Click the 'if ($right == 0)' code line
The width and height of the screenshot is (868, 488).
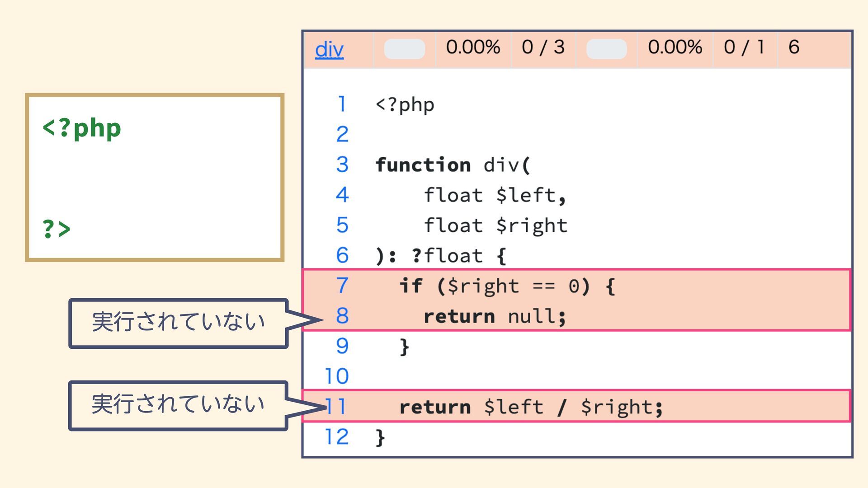[x=507, y=286]
